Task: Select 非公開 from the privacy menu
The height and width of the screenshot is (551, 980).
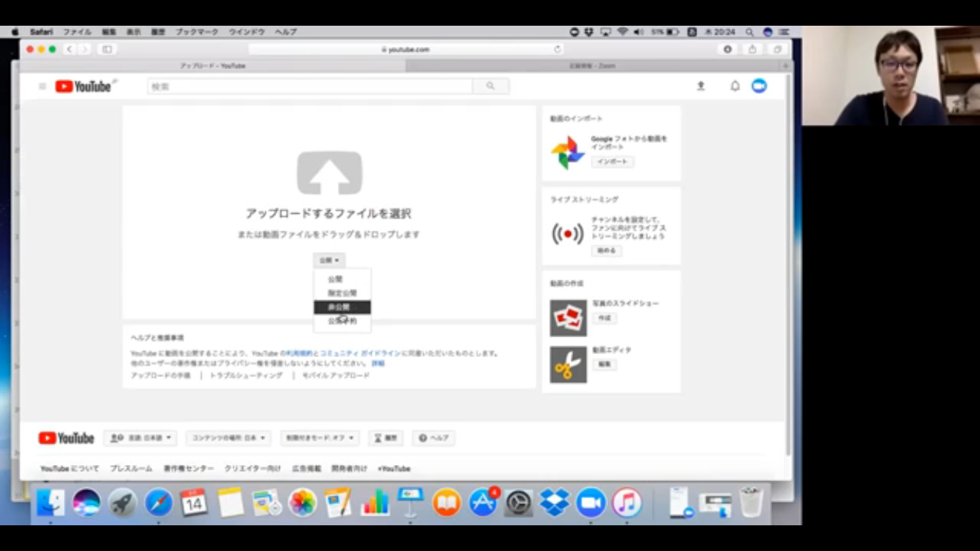Action: 342,307
